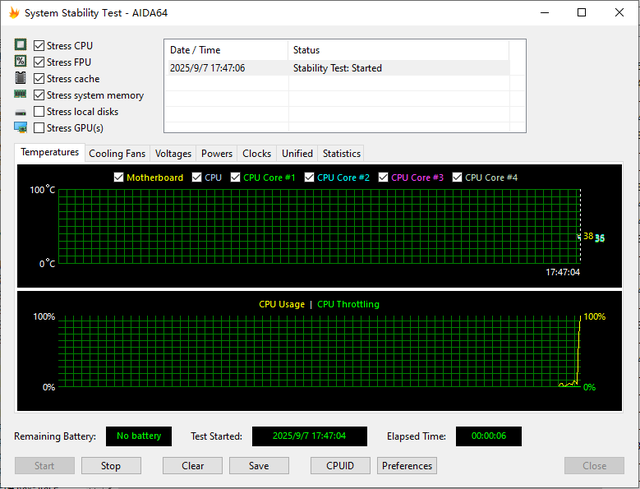Click the 100% CPU usage reading
The height and width of the screenshot is (489, 640).
pos(595,317)
